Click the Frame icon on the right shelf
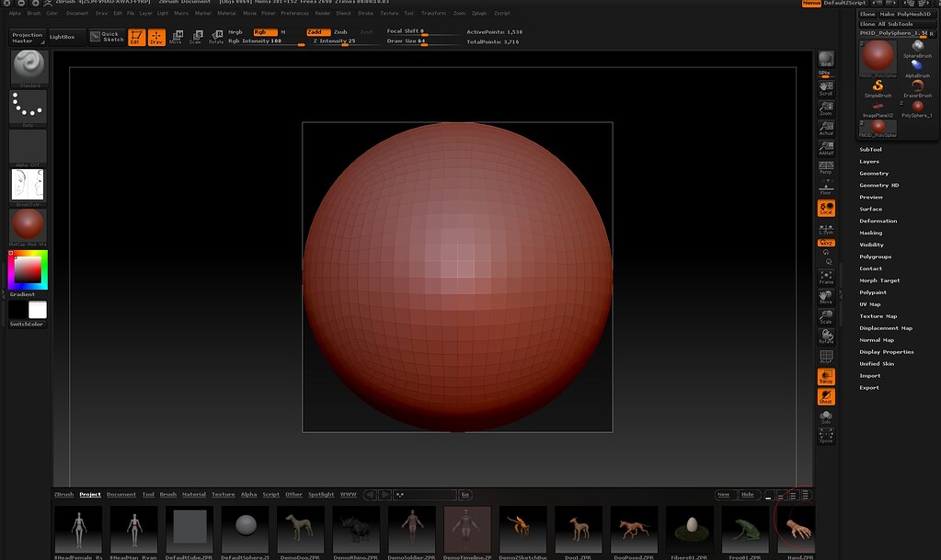The image size is (941, 560). (826, 278)
